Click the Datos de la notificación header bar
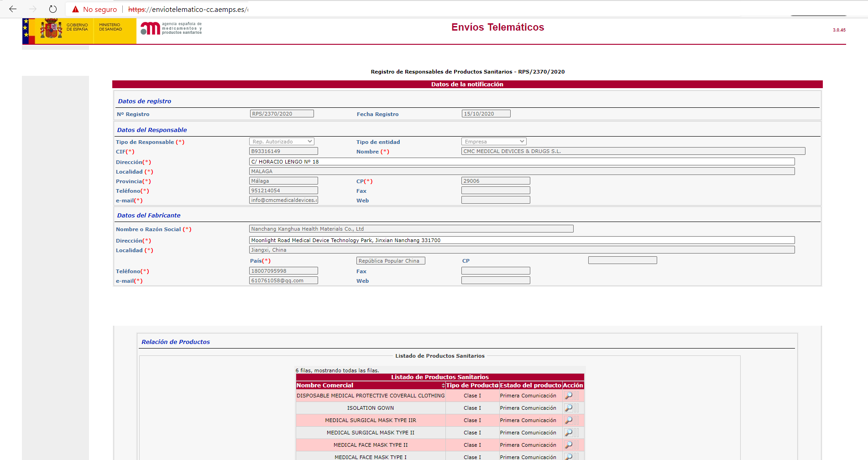The height and width of the screenshot is (460, 868). tap(467, 85)
